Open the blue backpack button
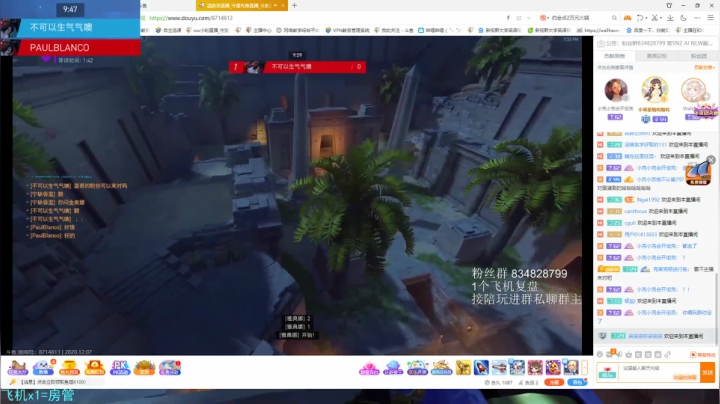The image size is (720, 404). point(577,382)
